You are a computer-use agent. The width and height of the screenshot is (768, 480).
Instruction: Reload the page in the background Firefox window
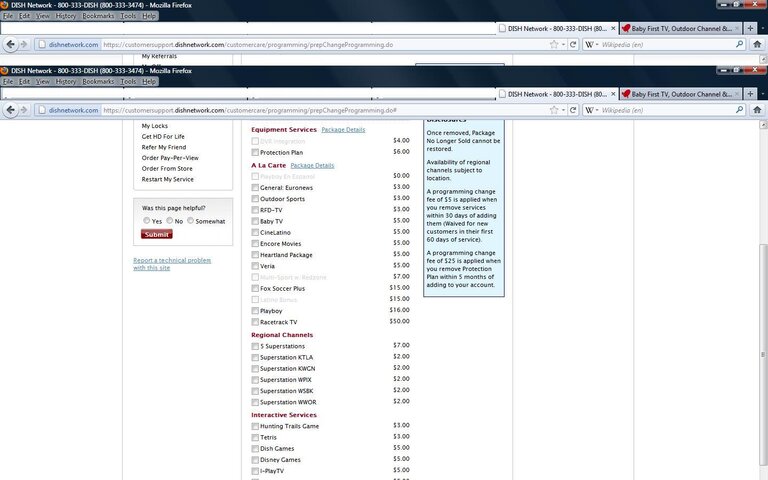click(573, 45)
